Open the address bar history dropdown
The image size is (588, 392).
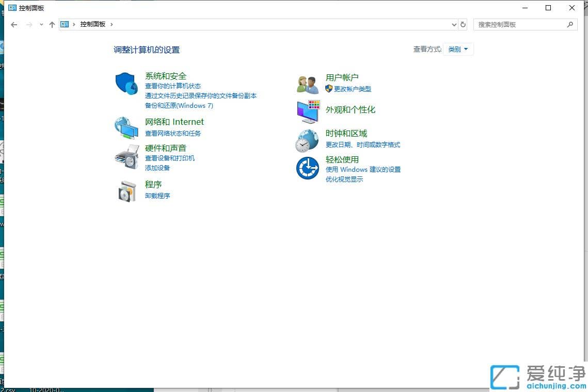tap(454, 24)
